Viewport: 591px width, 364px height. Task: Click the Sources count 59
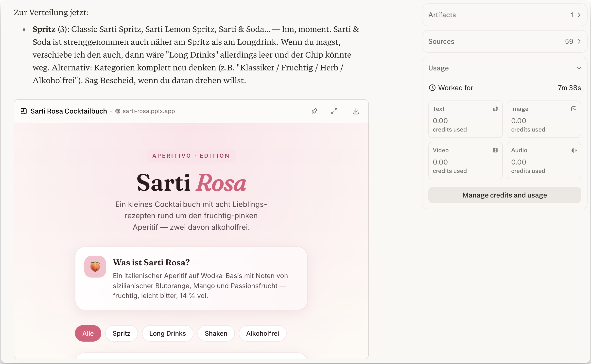pos(569,41)
